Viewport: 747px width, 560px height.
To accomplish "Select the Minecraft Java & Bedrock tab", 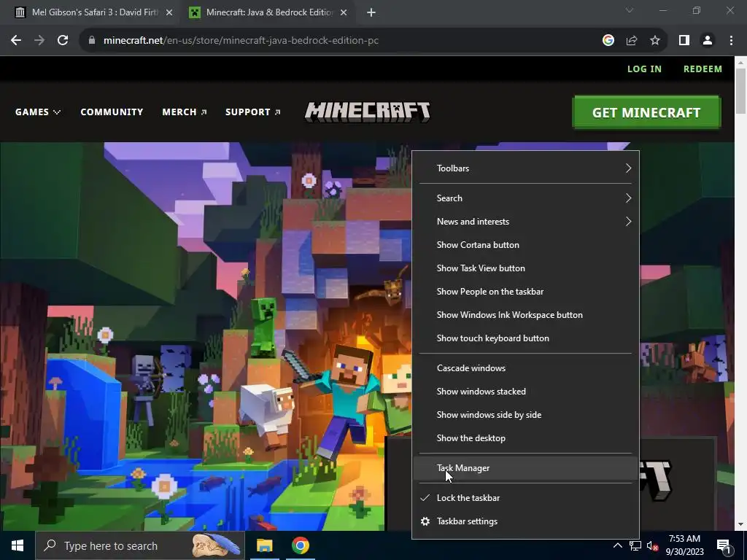I will [268, 12].
